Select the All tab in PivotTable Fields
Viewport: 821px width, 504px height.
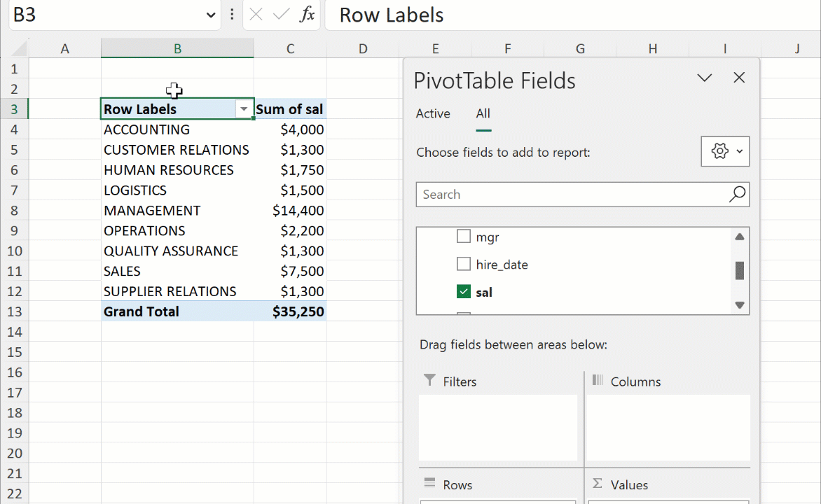(x=483, y=113)
